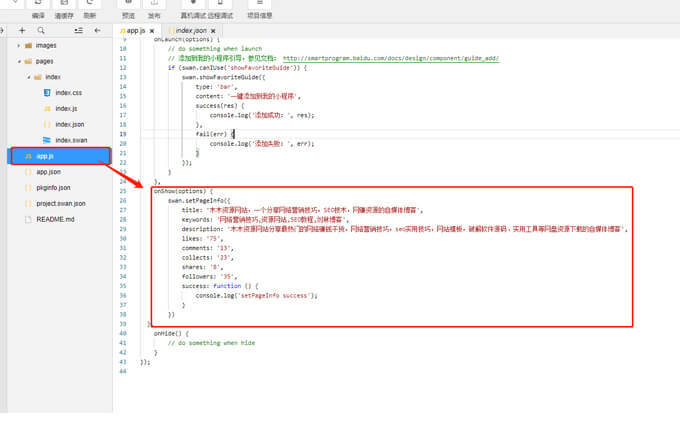This screenshot has width=680, height=421.
Task: Select project.swan.json in the file tree
Action: pyautogui.click(x=61, y=203)
